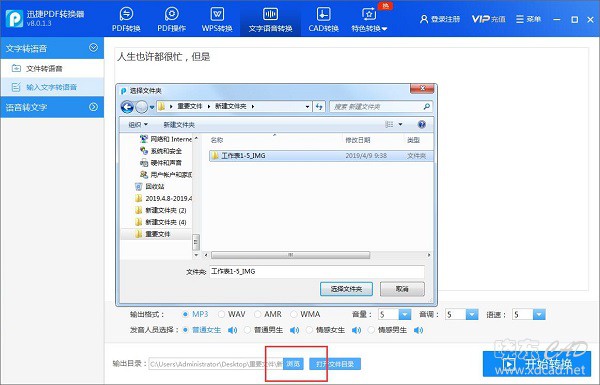This screenshot has height=385, width=600.
Task: Click the 文件夹 name input field
Action: (316, 271)
